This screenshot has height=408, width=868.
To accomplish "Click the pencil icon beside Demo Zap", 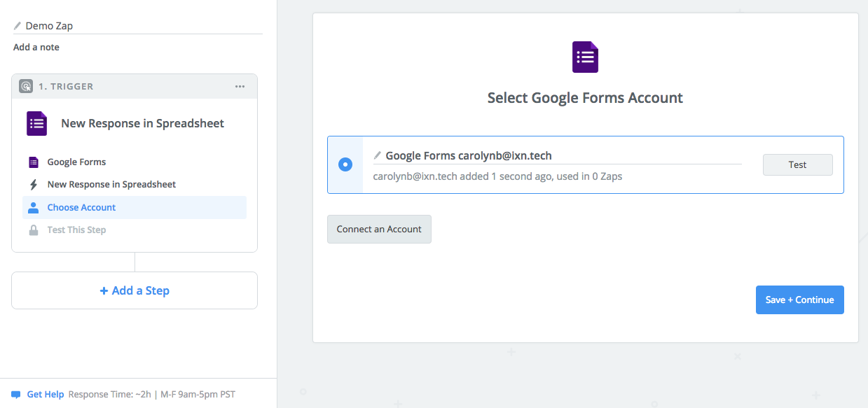I will point(18,25).
